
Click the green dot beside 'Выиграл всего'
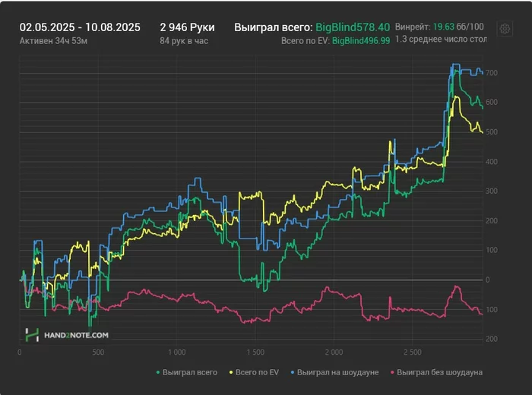158,373
